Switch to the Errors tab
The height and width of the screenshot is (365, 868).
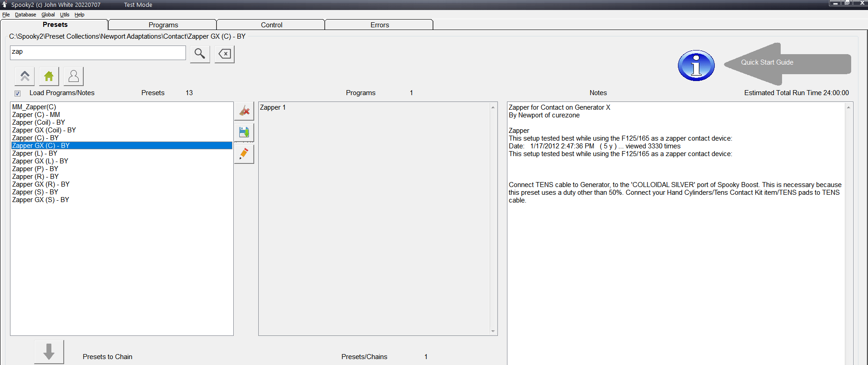tap(380, 25)
